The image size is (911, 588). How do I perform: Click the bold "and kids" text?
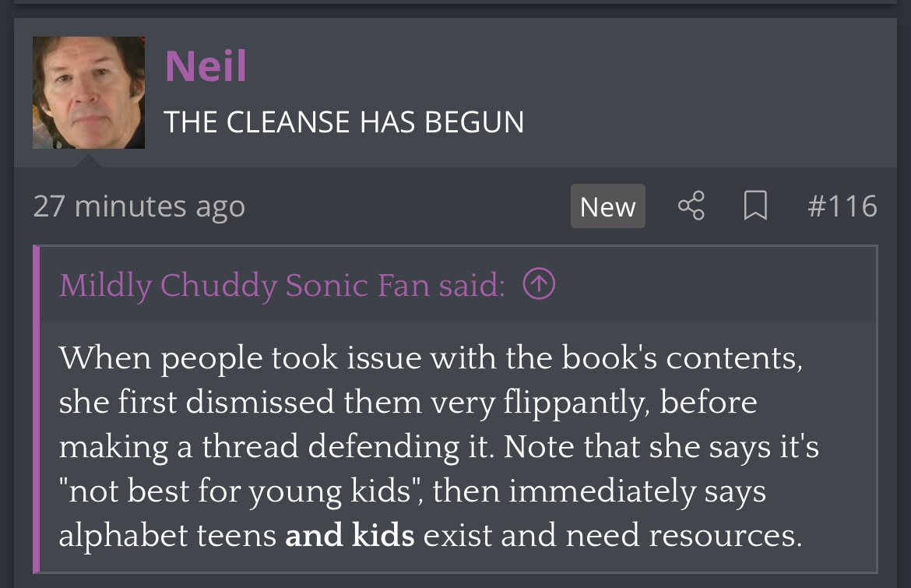[x=350, y=536]
